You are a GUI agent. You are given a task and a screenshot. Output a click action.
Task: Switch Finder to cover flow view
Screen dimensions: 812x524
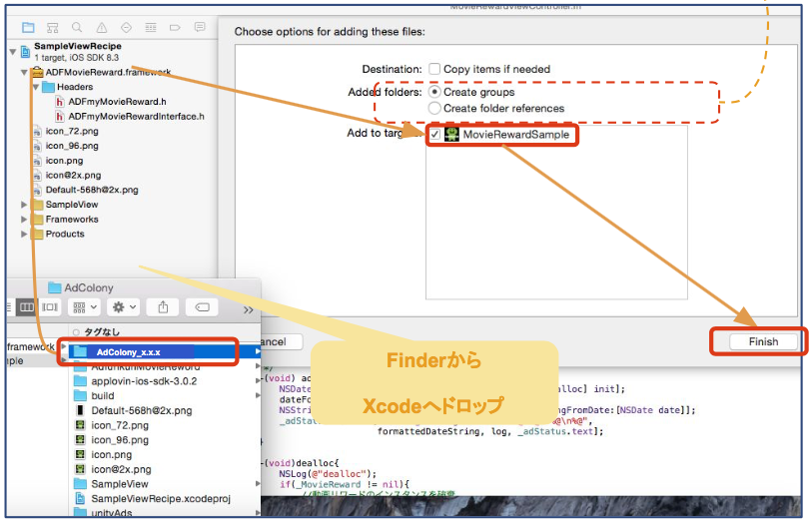coord(50,307)
